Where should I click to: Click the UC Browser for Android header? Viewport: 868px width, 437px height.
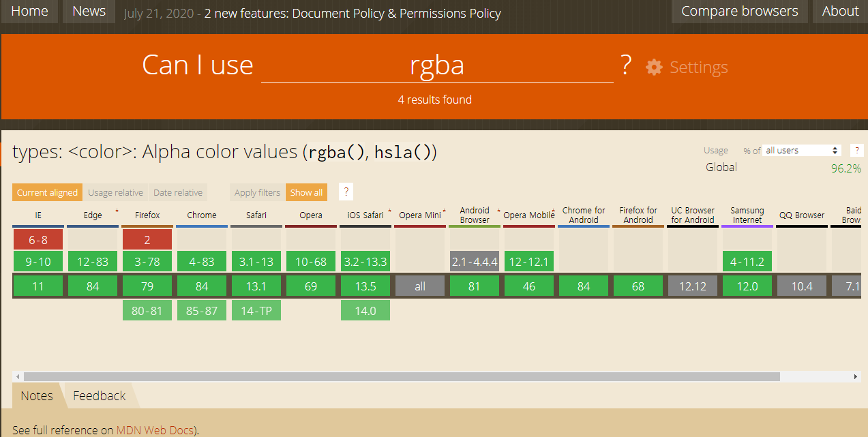(x=693, y=215)
